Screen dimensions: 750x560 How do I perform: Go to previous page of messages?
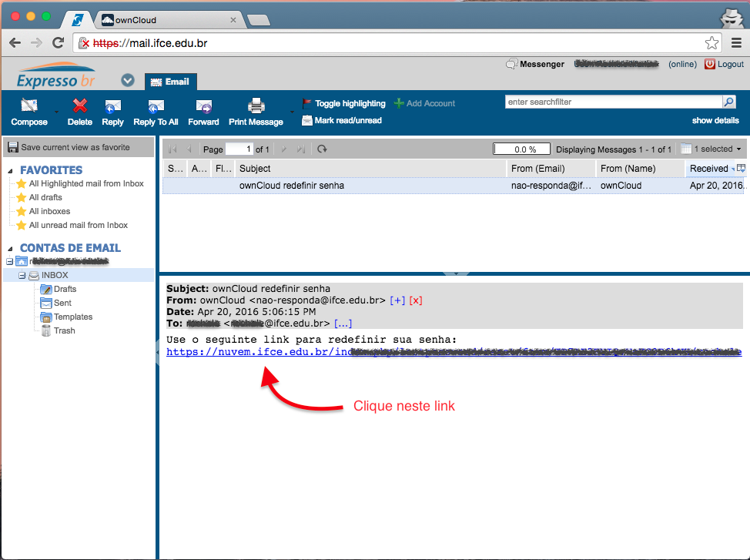point(189,149)
